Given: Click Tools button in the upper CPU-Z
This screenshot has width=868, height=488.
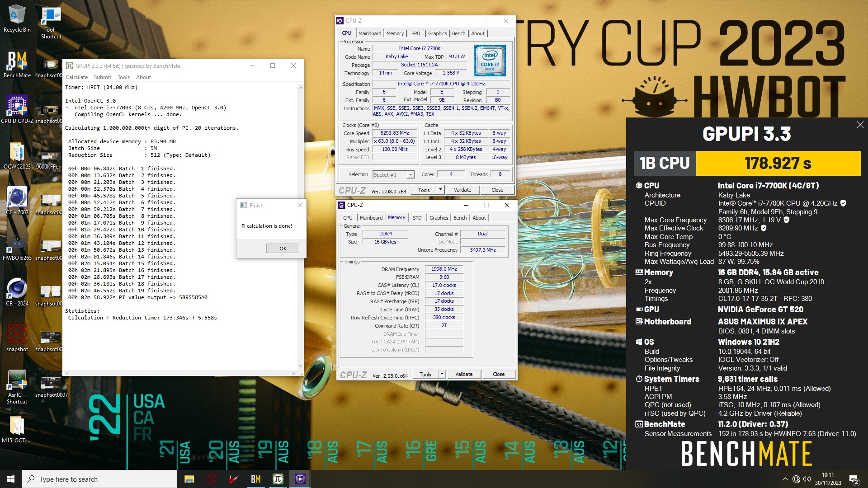Looking at the screenshot, I should [x=424, y=190].
